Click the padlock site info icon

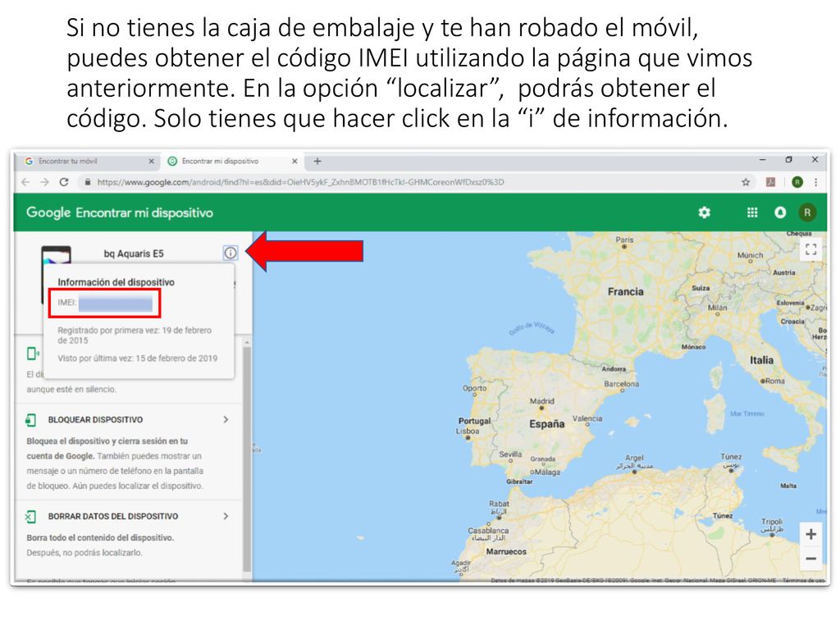tap(87, 182)
